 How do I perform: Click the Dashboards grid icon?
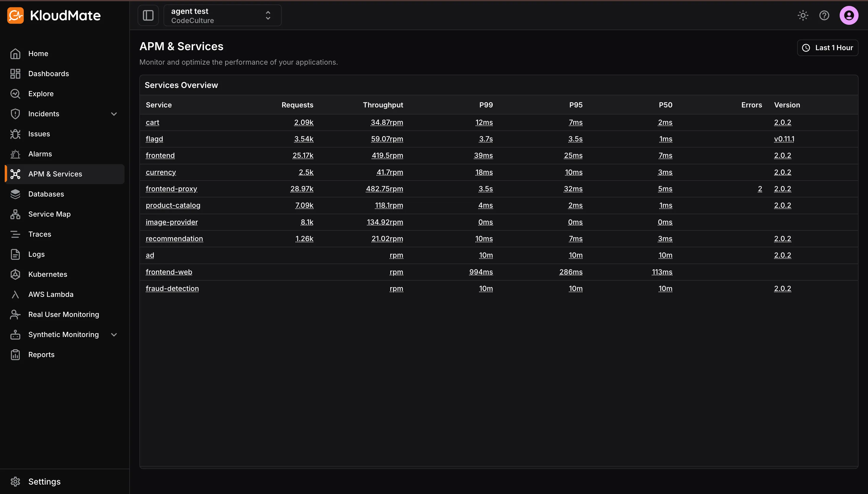(x=15, y=73)
